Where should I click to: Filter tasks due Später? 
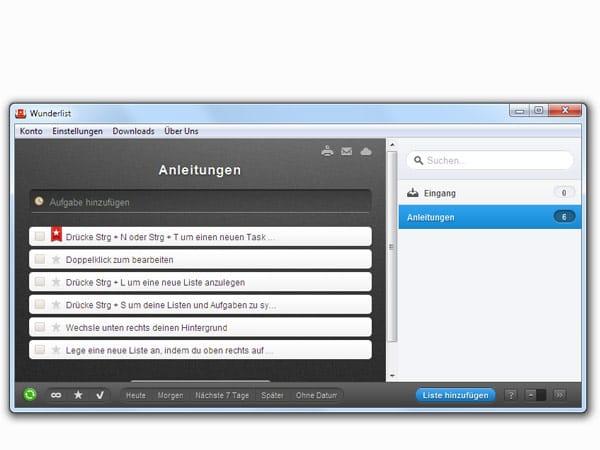272,395
